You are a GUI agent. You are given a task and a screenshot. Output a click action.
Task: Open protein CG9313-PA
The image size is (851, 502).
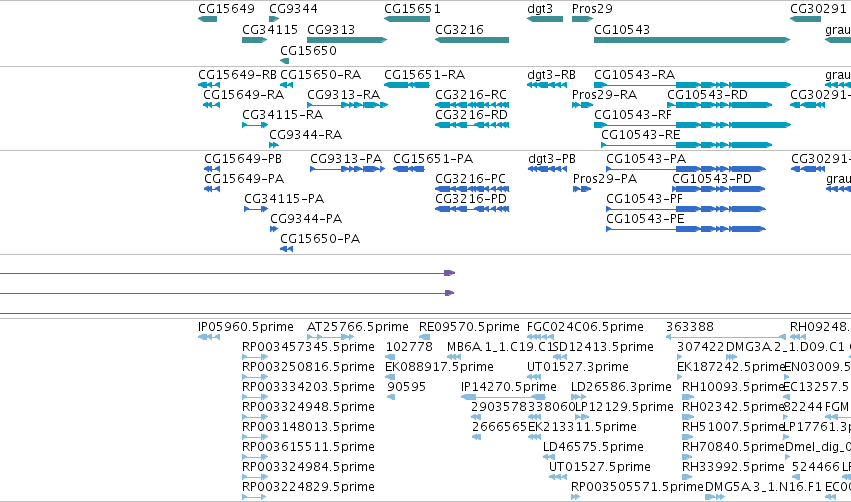point(347,169)
